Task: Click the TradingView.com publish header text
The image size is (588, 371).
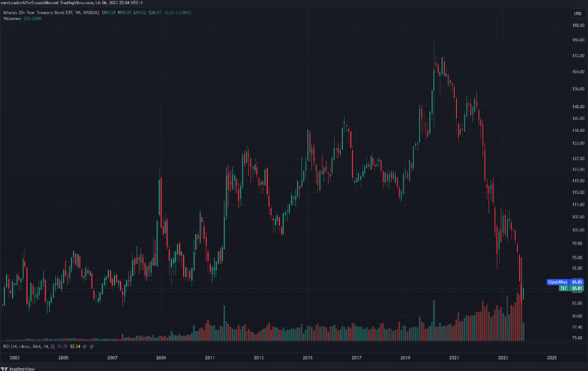Action: point(67,5)
